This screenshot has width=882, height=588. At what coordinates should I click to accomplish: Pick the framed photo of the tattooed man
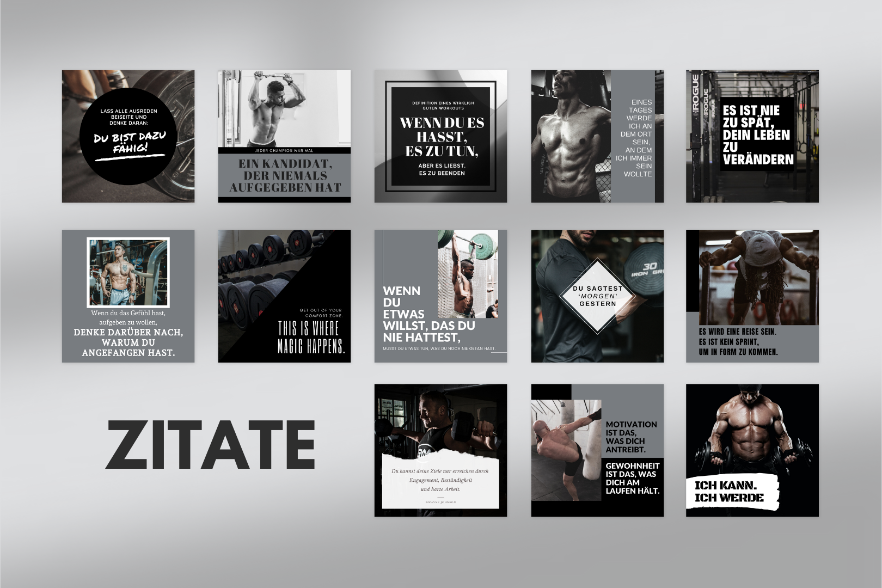[128, 272]
